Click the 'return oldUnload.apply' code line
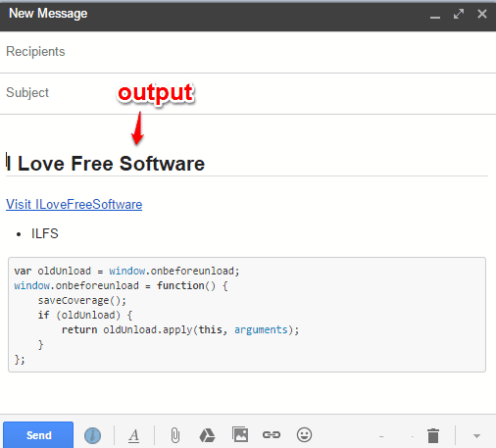496x448 pixels. tap(180, 329)
